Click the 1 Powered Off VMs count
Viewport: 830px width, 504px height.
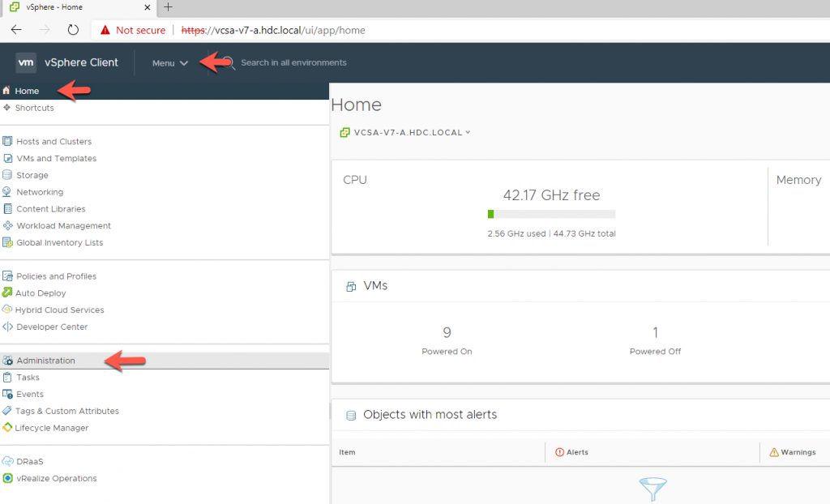[655, 332]
